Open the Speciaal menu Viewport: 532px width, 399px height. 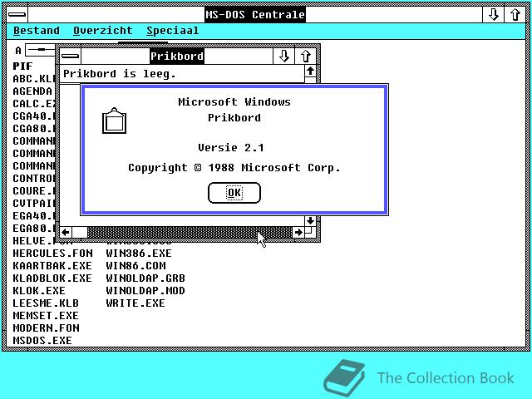[173, 31]
